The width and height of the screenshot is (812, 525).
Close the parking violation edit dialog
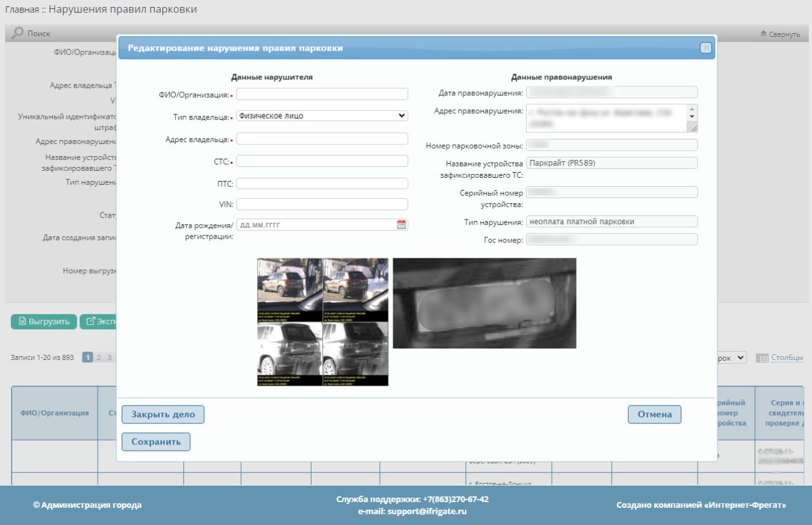point(705,48)
